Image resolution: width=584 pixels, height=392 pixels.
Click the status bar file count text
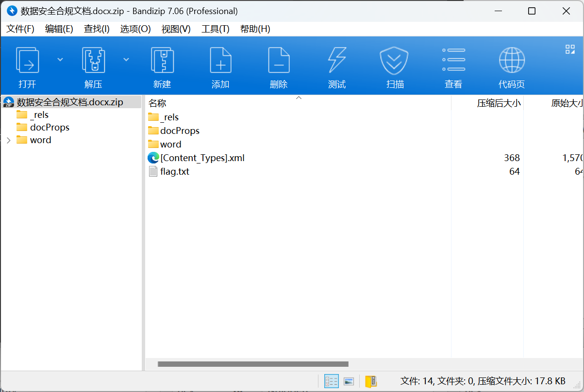click(483, 381)
